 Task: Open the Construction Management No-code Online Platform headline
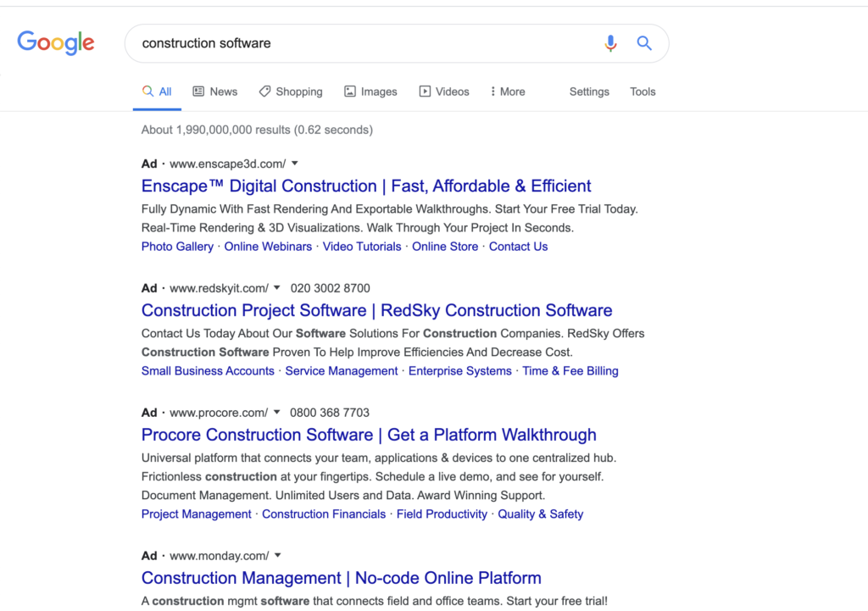tap(341, 578)
